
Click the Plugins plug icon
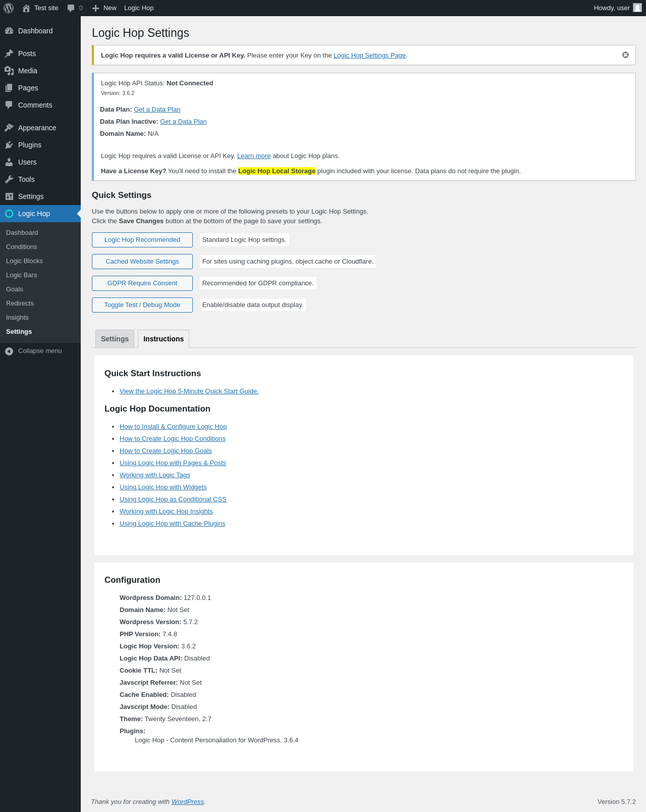pos(9,145)
